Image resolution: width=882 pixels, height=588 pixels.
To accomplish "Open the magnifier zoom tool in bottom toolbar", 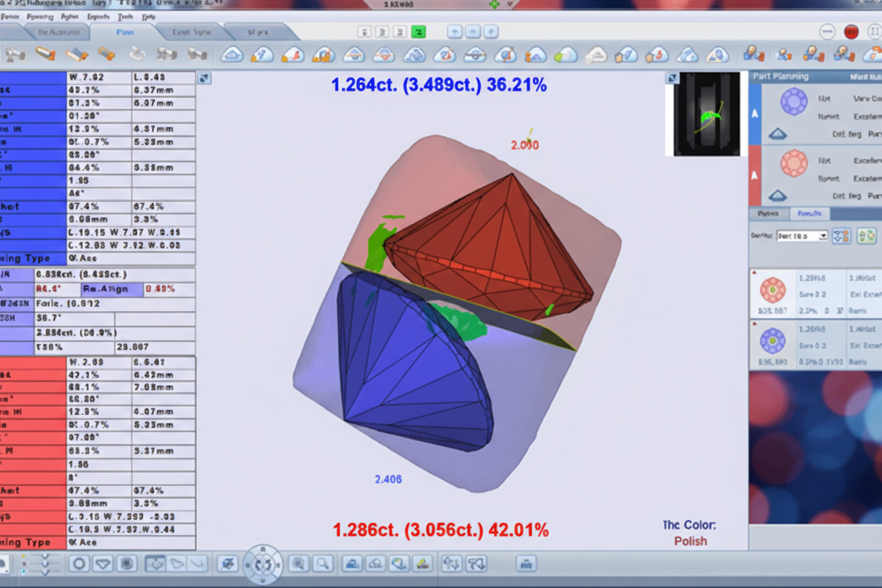I will [x=322, y=563].
